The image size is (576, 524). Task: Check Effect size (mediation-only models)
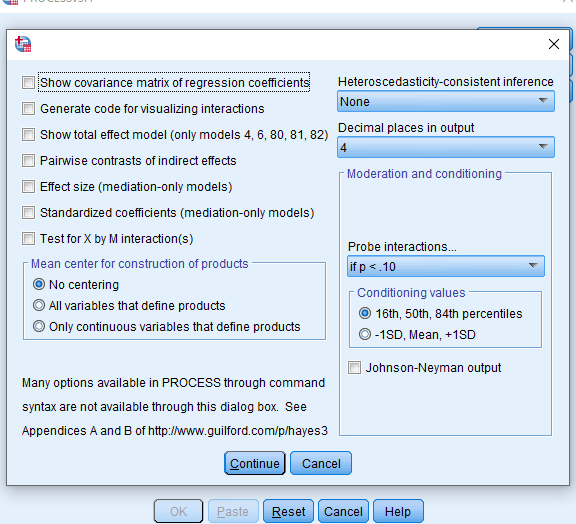pyautogui.click(x=28, y=187)
